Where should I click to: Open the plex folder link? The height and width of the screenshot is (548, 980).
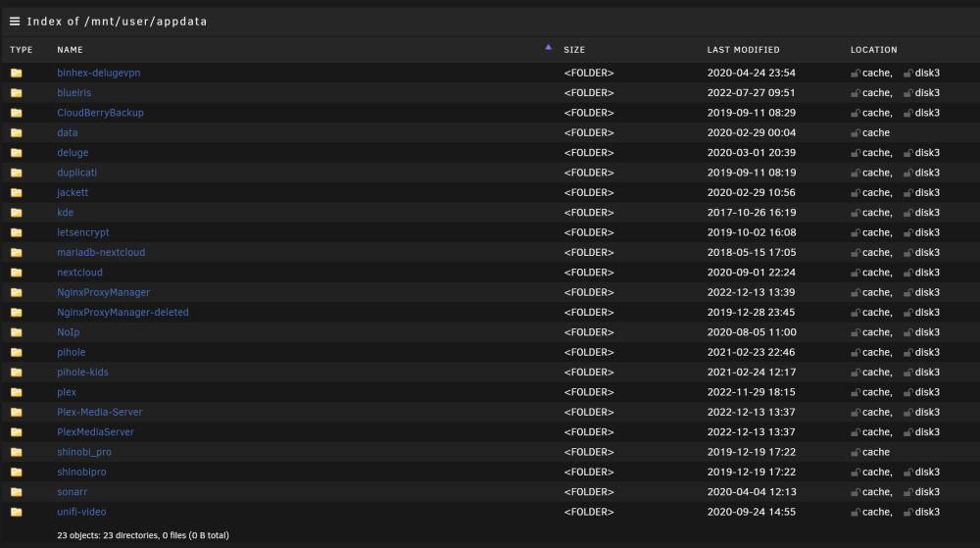click(x=67, y=392)
